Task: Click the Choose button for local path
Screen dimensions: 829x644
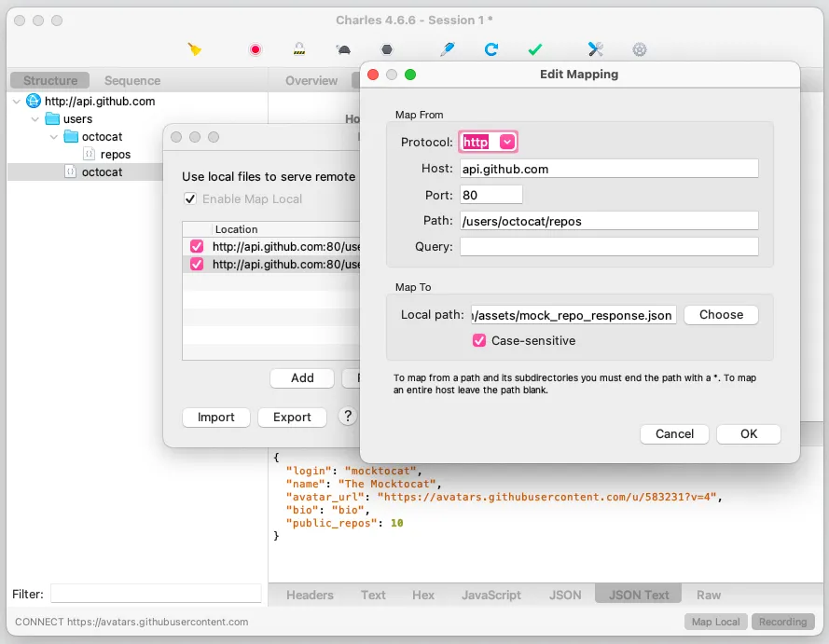Action: click(721, 315)
